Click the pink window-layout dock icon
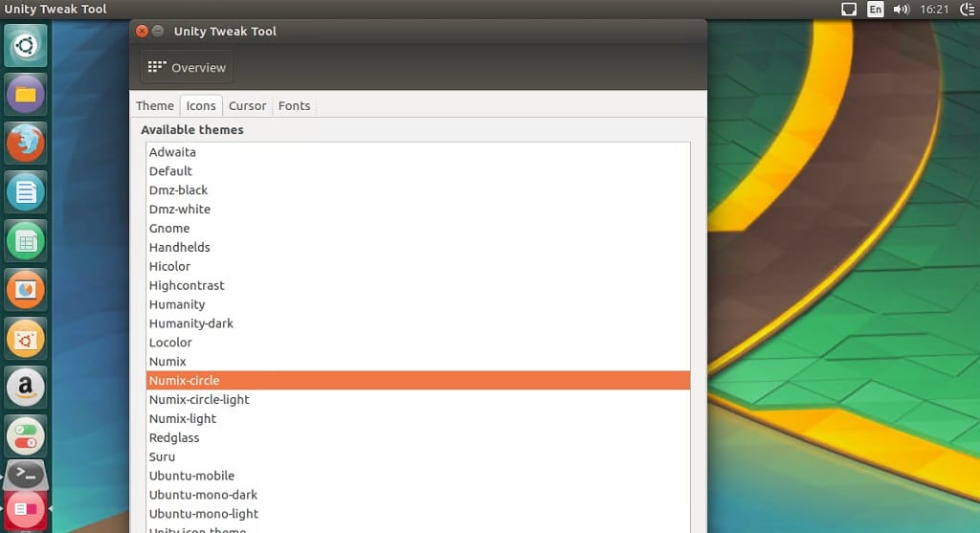980x533 pixels. [x=26, y=510]
